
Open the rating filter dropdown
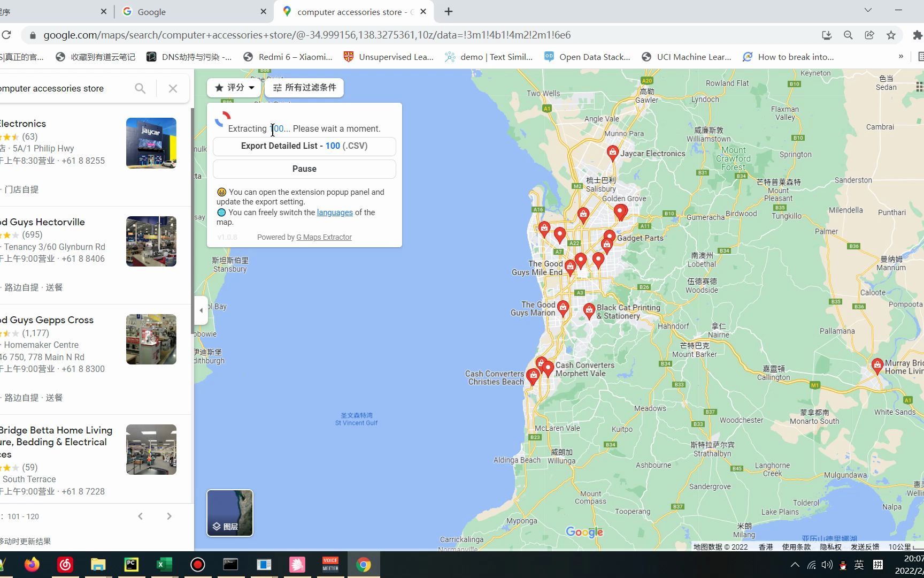(x=234, y=87)
